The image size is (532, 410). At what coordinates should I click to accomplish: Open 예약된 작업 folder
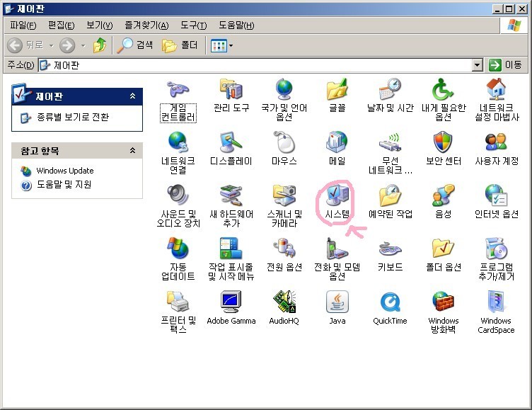point(391,202)
